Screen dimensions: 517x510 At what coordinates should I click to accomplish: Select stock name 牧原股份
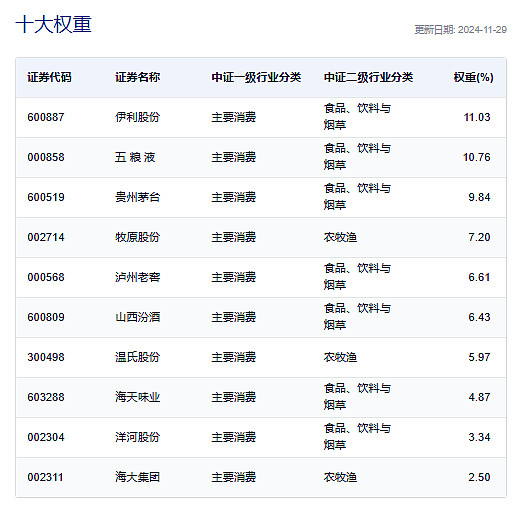tap(137, 237)
